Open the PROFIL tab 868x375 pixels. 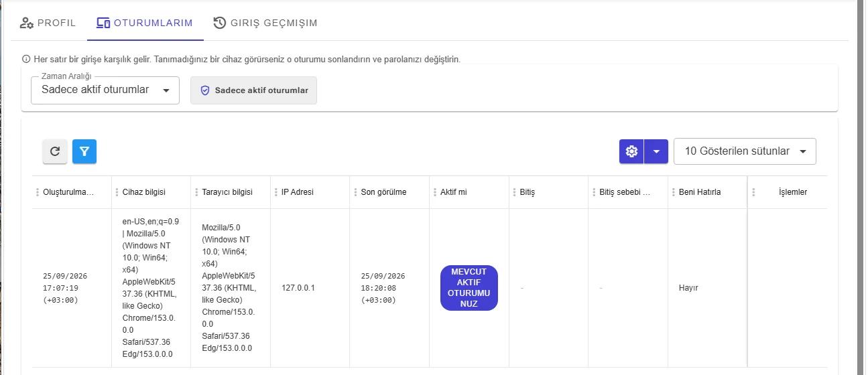pyautogui.click(x=48, y=23)
